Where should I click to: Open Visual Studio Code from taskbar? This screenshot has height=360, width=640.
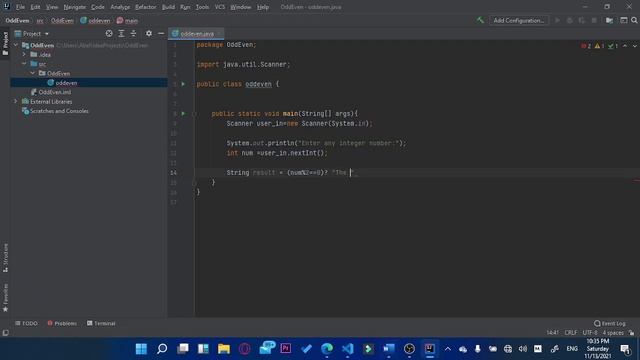pos(348,349)
